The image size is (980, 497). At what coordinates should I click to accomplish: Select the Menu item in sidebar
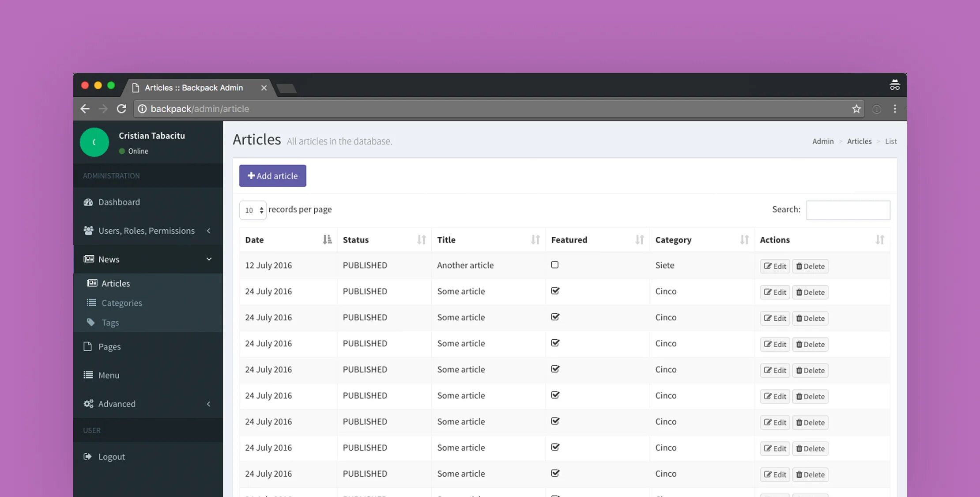[x=108, y=375]
